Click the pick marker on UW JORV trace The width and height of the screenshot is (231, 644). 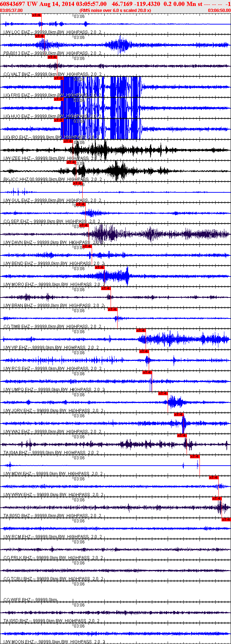[163, 393]
